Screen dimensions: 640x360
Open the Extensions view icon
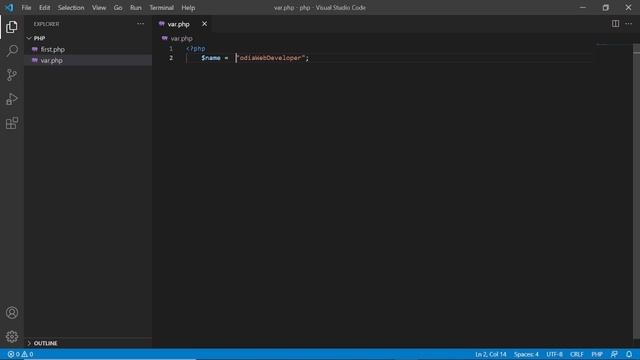tap(12, 123)
